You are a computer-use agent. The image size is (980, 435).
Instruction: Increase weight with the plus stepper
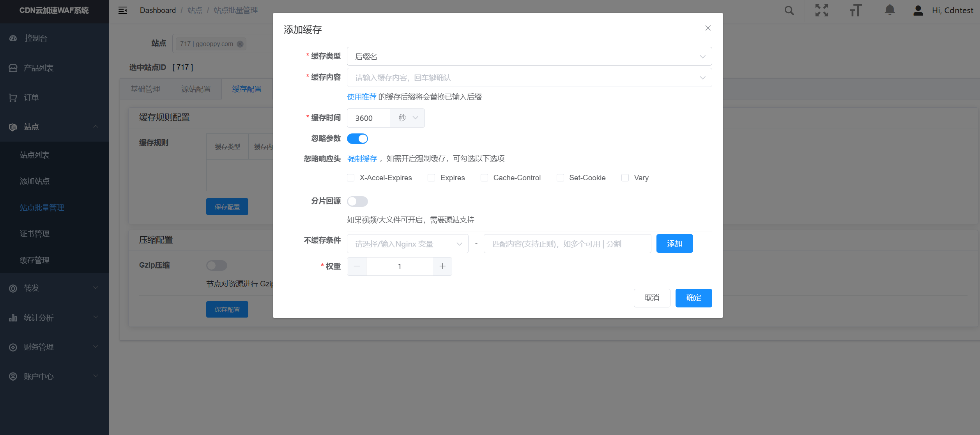coord(442,266)
